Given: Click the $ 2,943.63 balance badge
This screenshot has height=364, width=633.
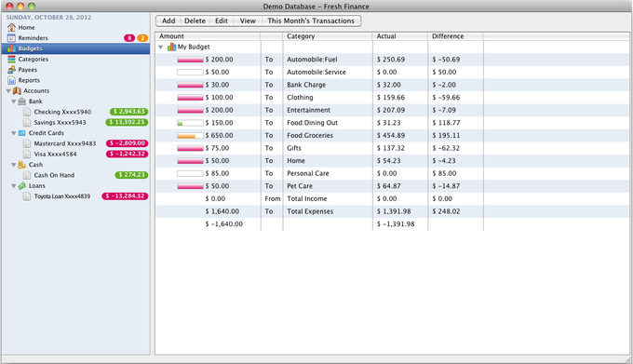Looking at the screenshot, I should [x=128, y=112].
